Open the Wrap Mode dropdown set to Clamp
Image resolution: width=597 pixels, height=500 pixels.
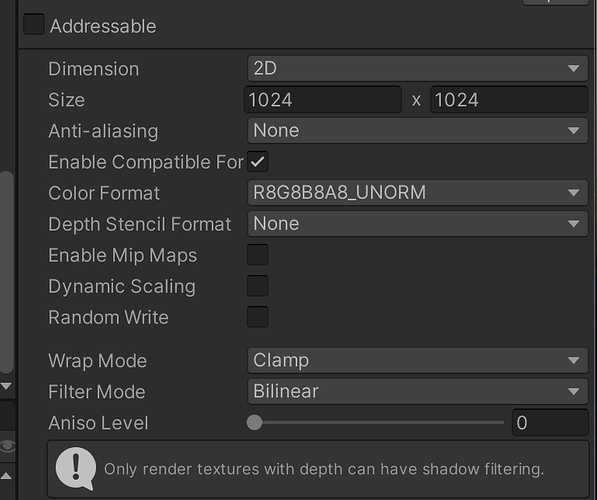click(418, 360)
